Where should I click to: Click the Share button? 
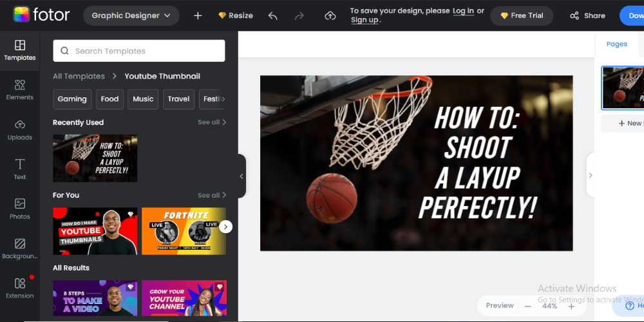[587, 15]
